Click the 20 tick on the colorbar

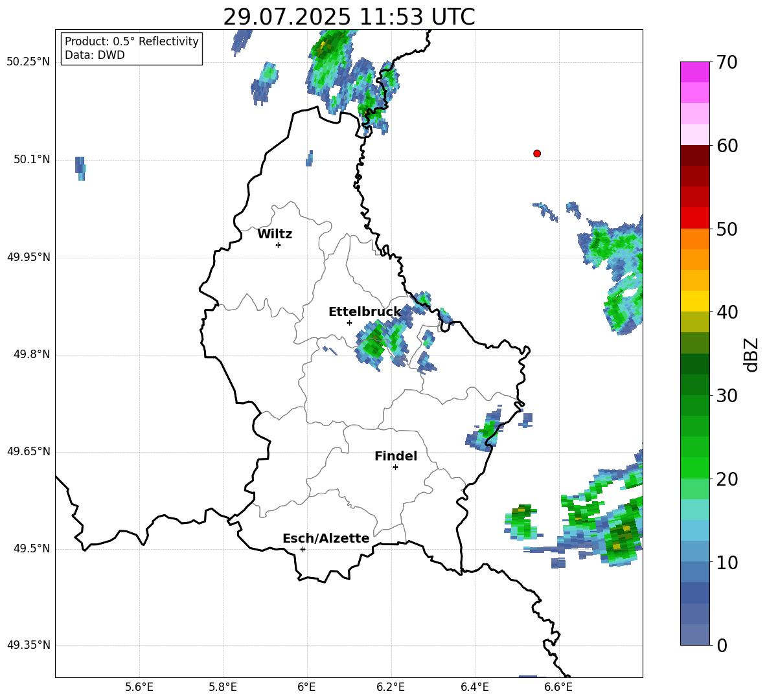click(x=726, y=479)
